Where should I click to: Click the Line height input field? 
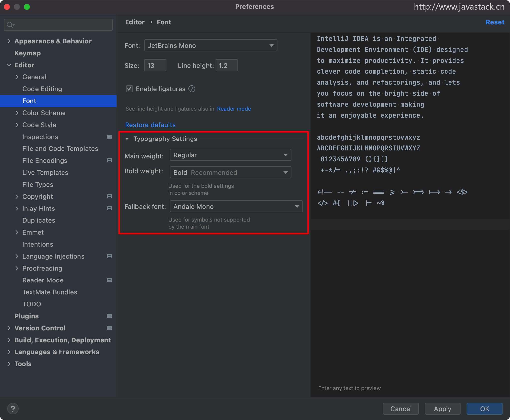[226, 65]
